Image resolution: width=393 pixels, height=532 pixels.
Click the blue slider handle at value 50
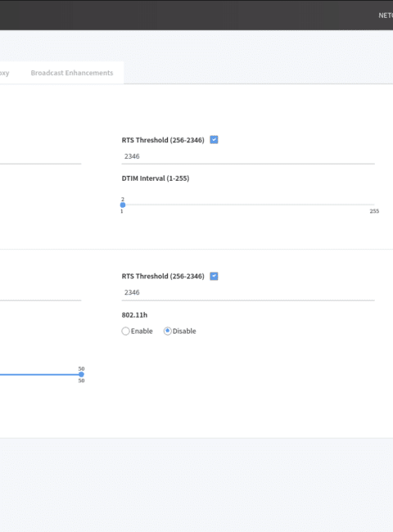81,375
